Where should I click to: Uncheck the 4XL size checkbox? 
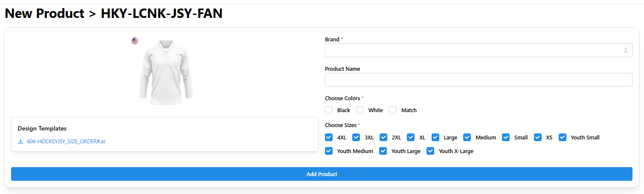pyautogui.click(x=329, y=137)
